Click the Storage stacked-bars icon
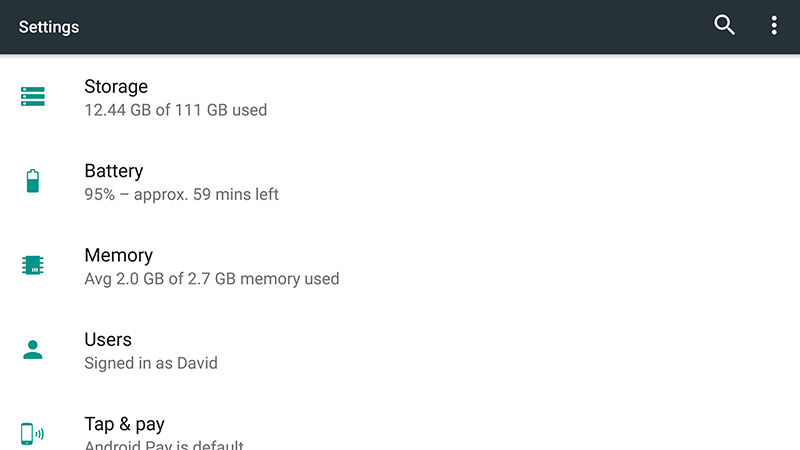 33,97
